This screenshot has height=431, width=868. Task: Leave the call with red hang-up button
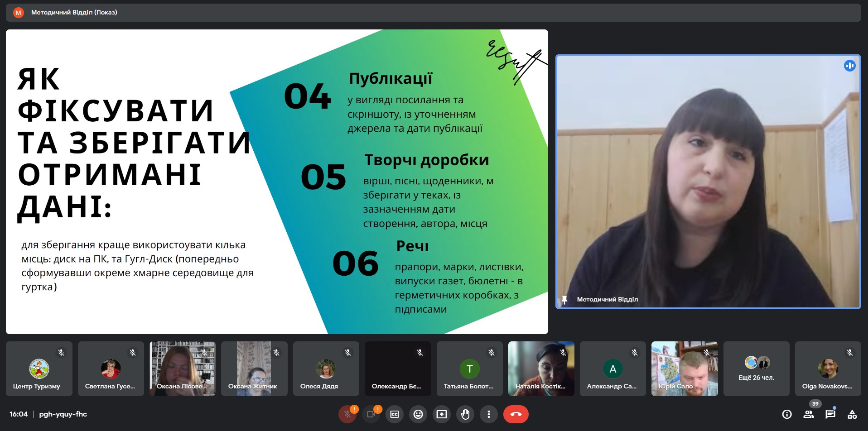(x=516, y=414)
